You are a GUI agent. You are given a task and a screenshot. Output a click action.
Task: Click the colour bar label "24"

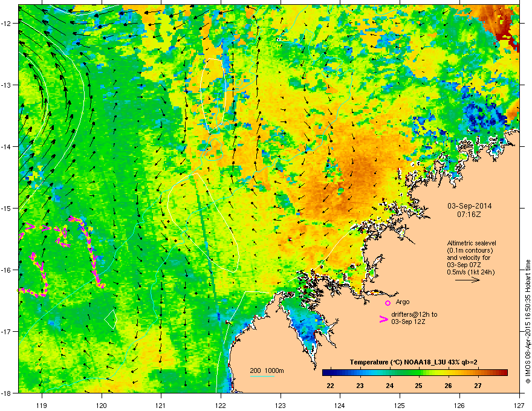(389, 386)
